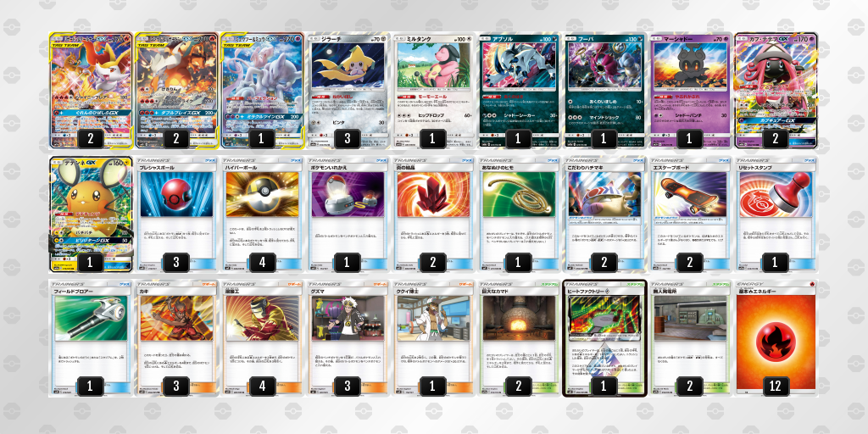
Task: Select the Heat Factory Prism Star card
Action: [x=604, y=338]
